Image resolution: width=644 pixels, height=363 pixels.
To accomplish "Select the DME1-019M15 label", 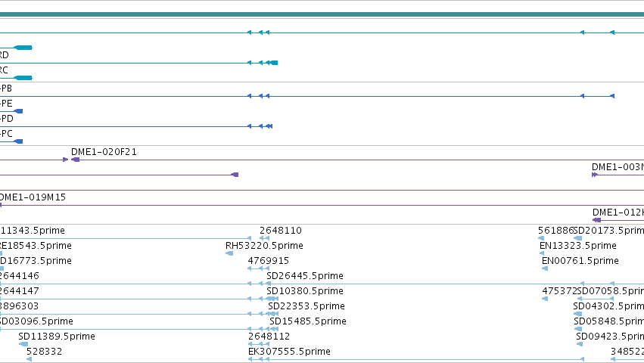I will 33,197.
